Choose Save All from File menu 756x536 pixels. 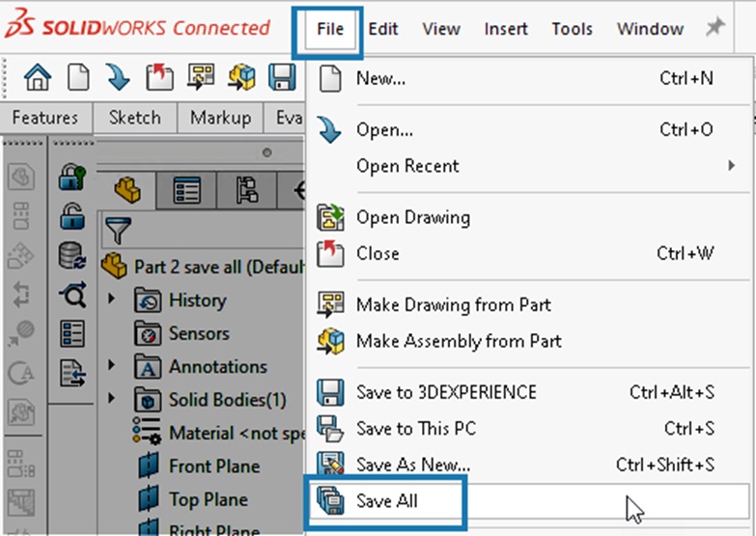pos(386,501)
